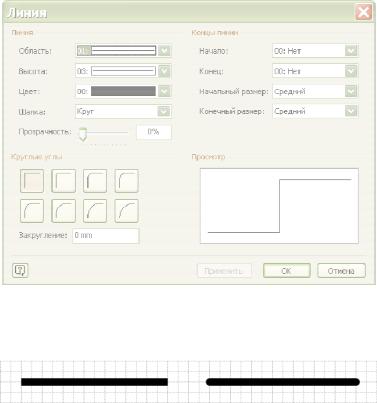Select the first rounding icon in bottom row
The height and width of the screenshot is (403, 377).
pyautogui.click(x=32, y=211)
